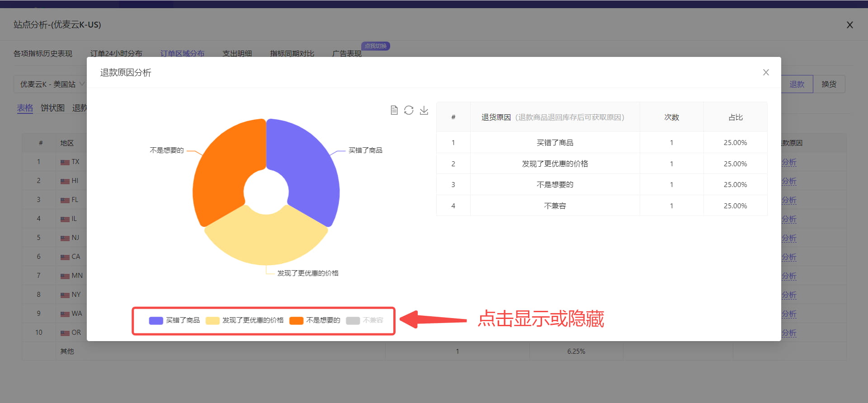Viewport: 868px width, 403px height.
Task: Expand the 优麦云K - 美国站 dropdown
Action: (x=50, y=84)
